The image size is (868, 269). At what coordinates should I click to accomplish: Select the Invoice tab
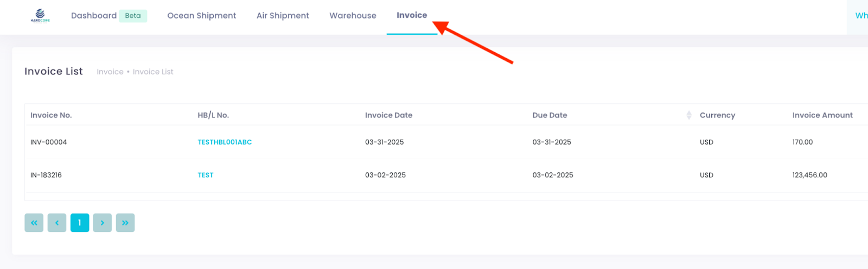(x=412, y=16)
